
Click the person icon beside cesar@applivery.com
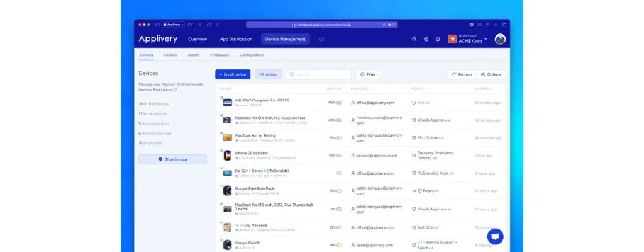click(353, 246)
